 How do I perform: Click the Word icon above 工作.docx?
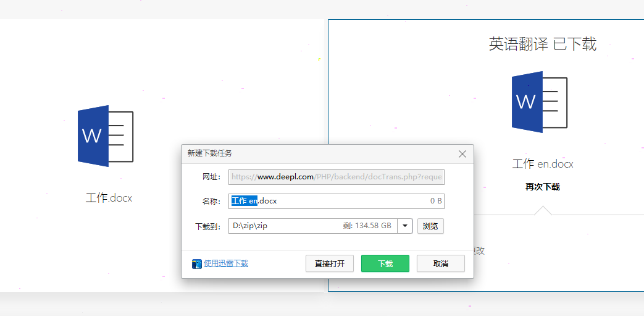pos(106,136)
